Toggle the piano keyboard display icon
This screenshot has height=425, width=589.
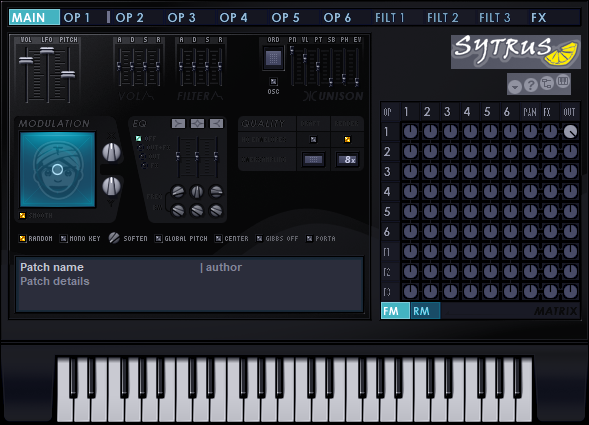click(x=562, y=82)
